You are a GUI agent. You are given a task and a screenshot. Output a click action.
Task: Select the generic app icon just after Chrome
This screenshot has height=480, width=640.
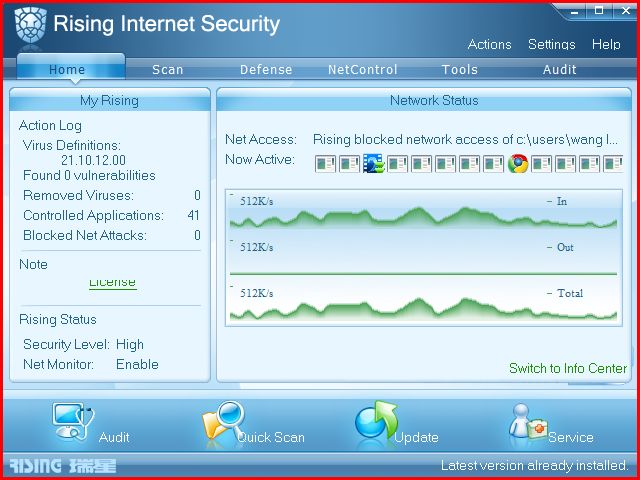[541, 164]
